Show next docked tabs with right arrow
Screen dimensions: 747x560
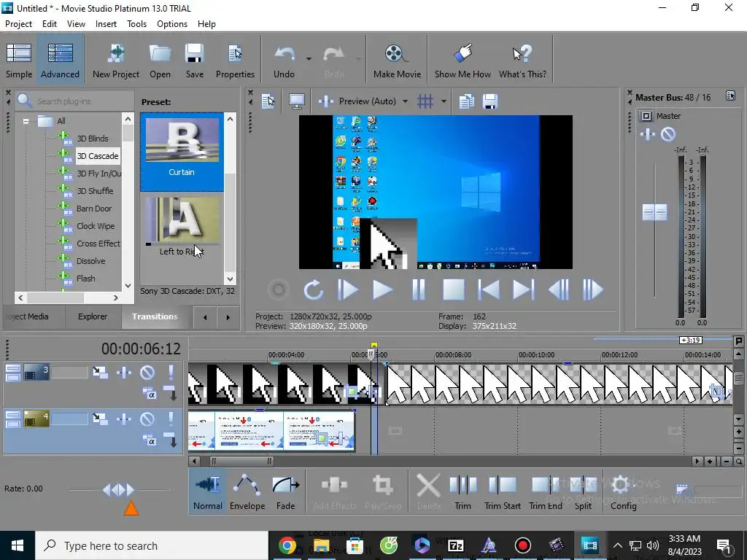[x=228, y=317]
